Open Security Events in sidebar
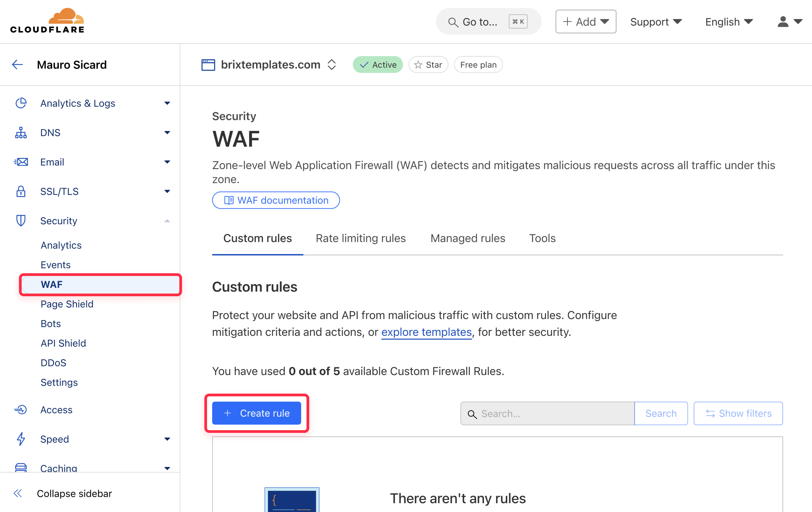 click(55, 265)
